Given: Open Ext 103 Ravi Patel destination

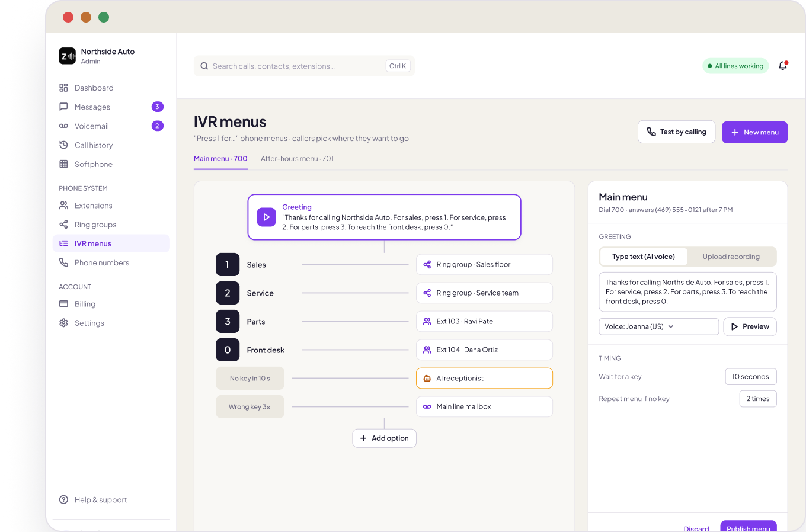Looking at the screenshot, I should pos(484,322).
